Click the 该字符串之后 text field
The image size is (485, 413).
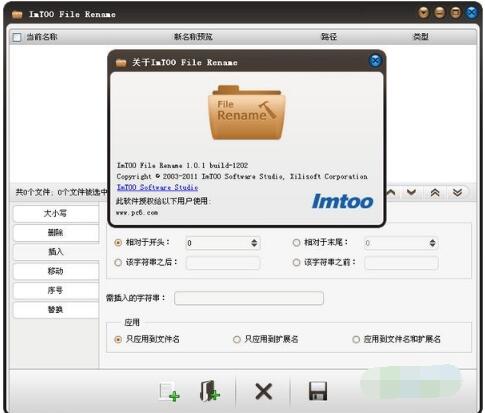point(223,263)
